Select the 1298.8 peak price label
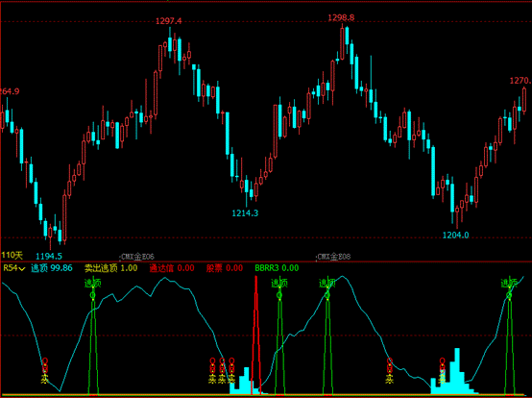Viewport: 532px width, 398px height. (341, 17)
